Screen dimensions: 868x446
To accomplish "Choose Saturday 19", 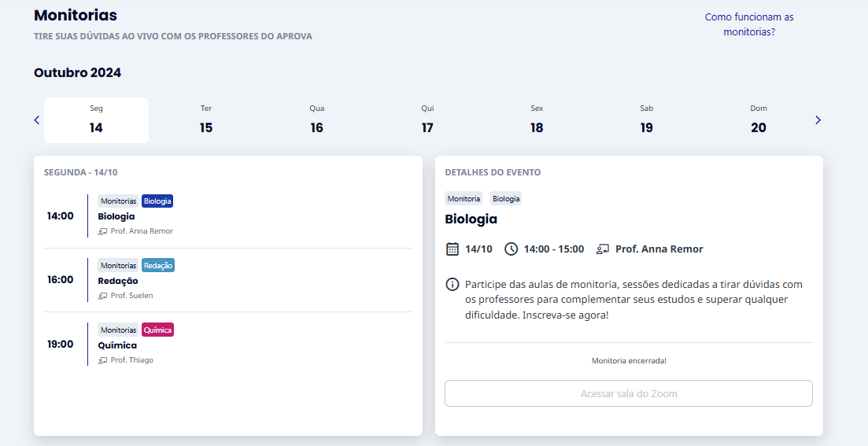I will click(647, 120).
